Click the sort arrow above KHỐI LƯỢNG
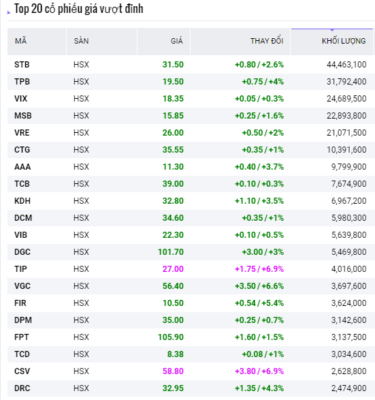The width and height of the screenshot is (375, 400). (332, 30)
